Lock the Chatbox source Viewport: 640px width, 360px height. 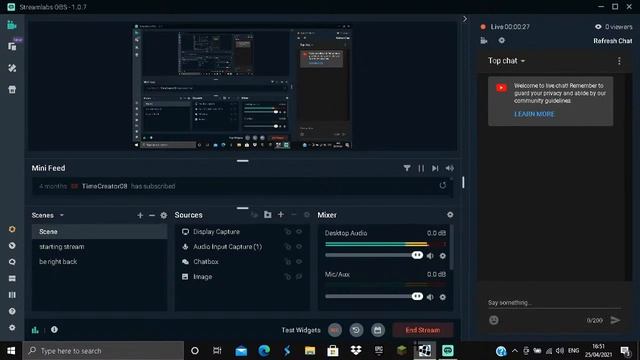(288, 262)
